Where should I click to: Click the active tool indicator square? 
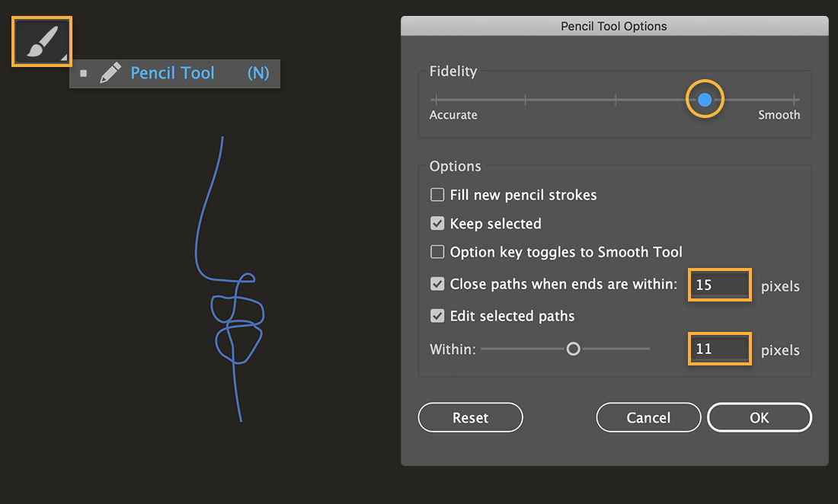[83, 73]
